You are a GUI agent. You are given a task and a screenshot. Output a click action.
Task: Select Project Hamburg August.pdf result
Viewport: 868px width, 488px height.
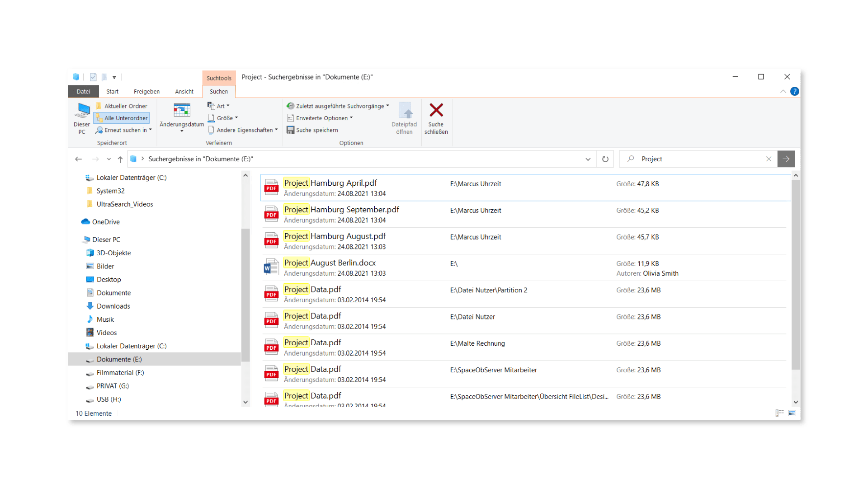[524, 241]
